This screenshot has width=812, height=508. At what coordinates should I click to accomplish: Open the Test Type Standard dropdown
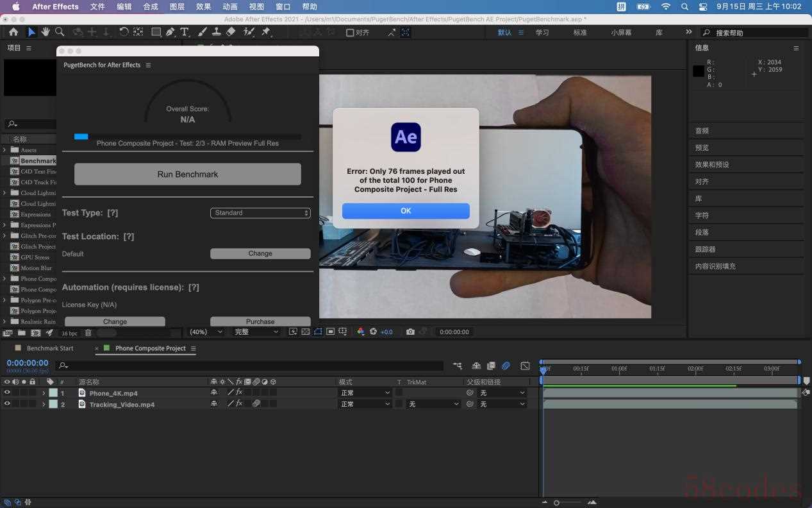click(x=260, y=213)
